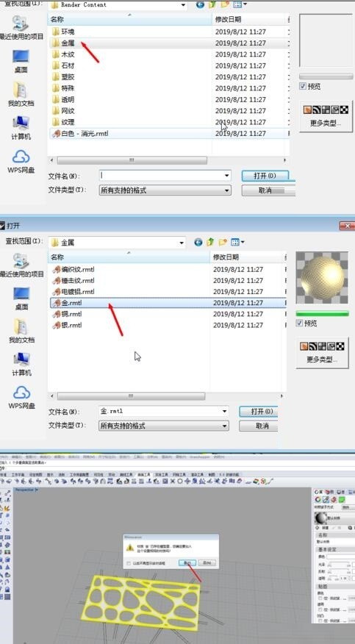Select 铜.rmtl material file
This screenshot has width=355, height=644.
pyautogui.click(x=67, y=314)
